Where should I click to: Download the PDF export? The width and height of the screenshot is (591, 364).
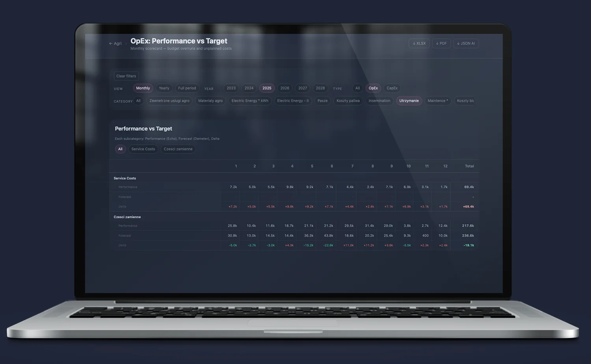(441, 43)
